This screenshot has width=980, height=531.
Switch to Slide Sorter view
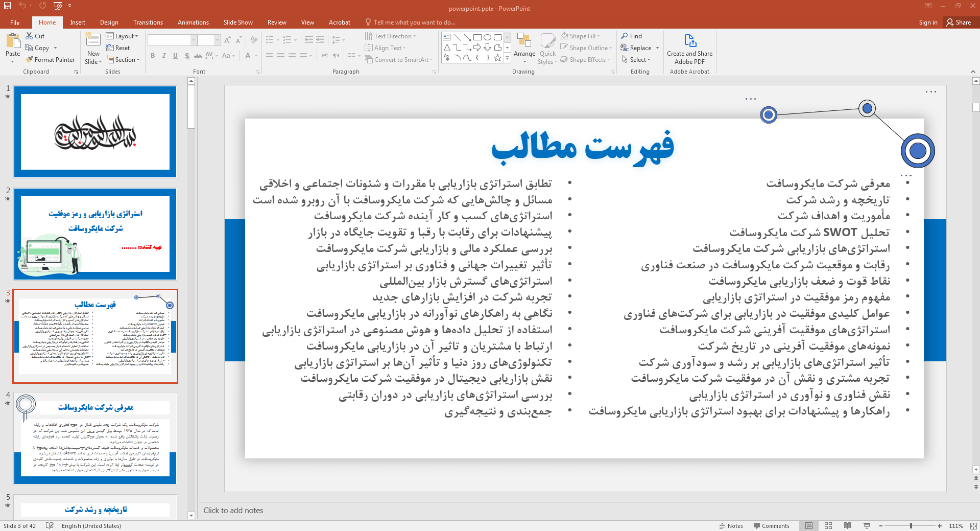click(828, 526)
